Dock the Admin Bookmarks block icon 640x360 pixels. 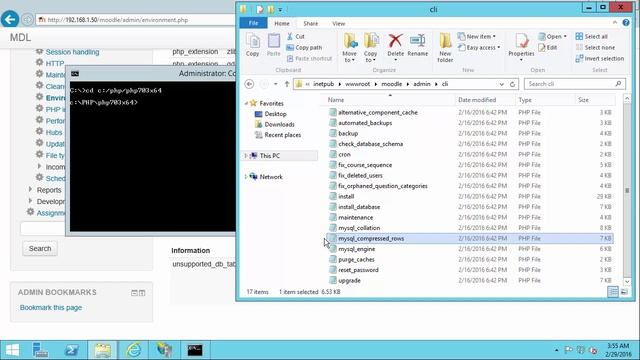click(x=142, y=293)
